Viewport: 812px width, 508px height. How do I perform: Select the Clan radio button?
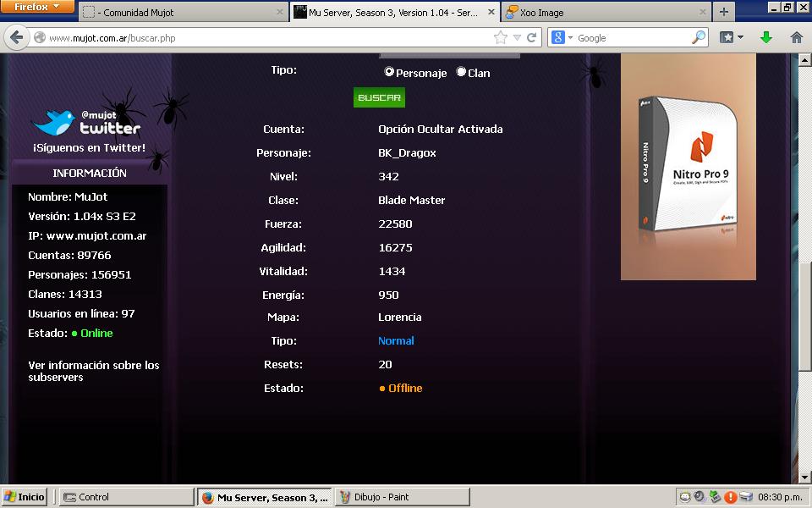point(461,72)
